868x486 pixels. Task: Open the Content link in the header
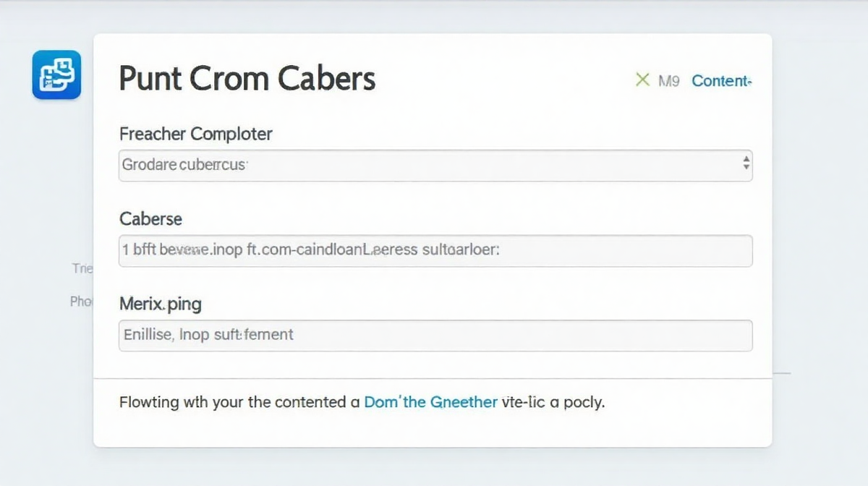coord(721,81)
